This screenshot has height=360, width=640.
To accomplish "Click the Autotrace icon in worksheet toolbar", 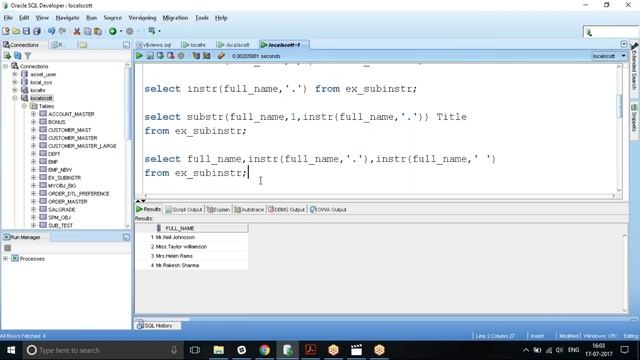I will 207,56.
